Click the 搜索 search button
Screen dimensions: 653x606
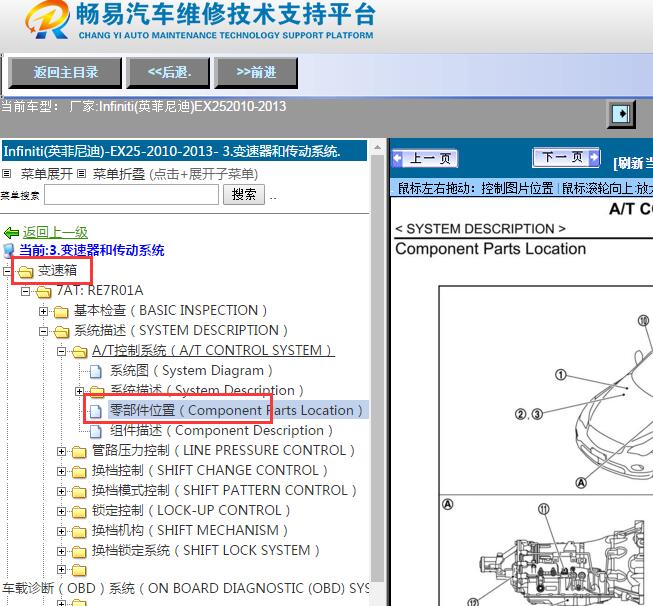[244, 195]
